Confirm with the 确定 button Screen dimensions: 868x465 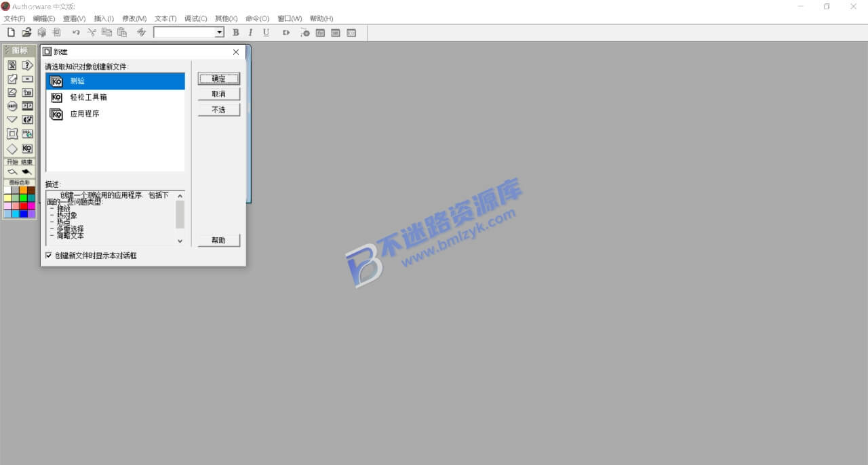pyautogui.click(x=219, y=79)
